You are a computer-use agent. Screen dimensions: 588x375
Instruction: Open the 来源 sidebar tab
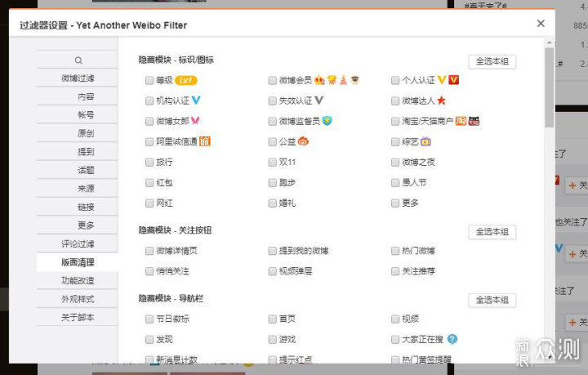(x=78, y=188)
